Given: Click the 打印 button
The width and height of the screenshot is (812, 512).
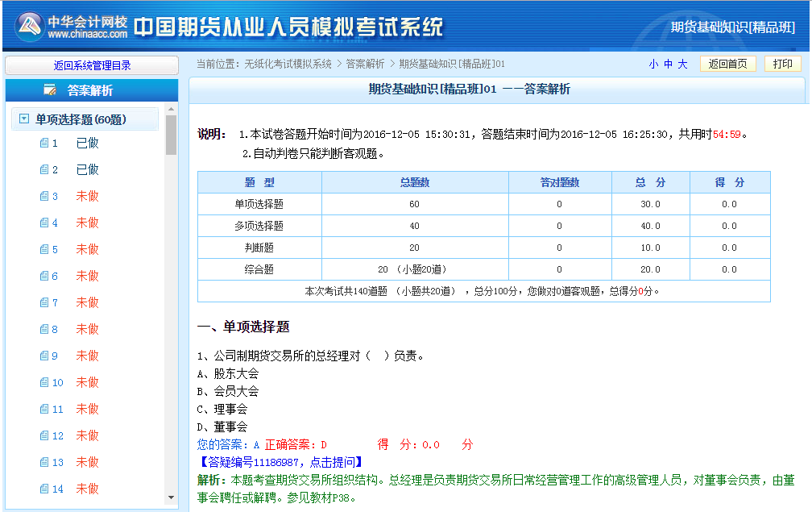Looking at the screenshot, I should point(782,63).
